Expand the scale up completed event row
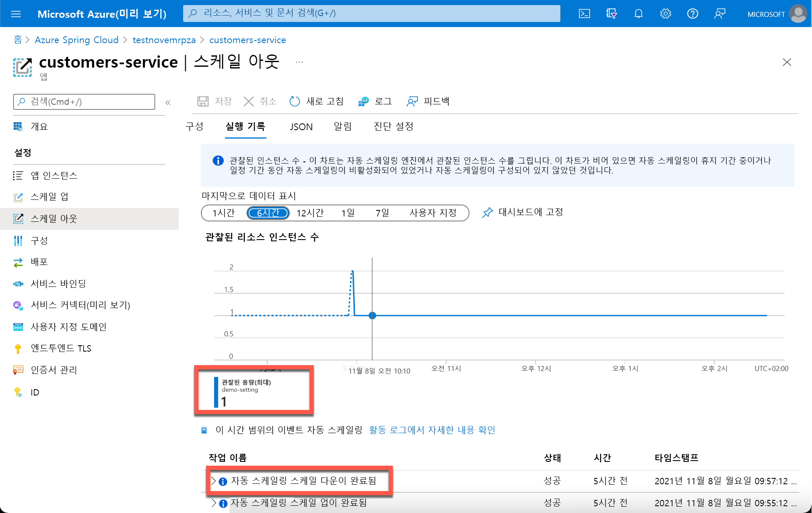Viewport: 812px width, 513px height. (214, 503)
